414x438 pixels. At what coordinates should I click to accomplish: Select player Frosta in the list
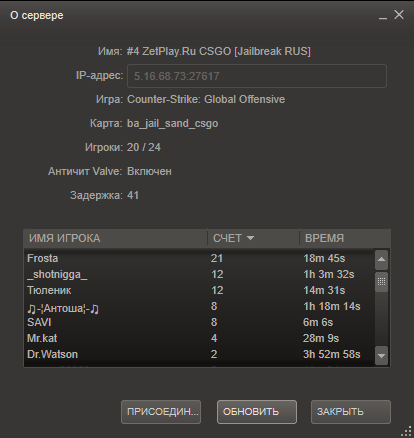pos(199,258)
